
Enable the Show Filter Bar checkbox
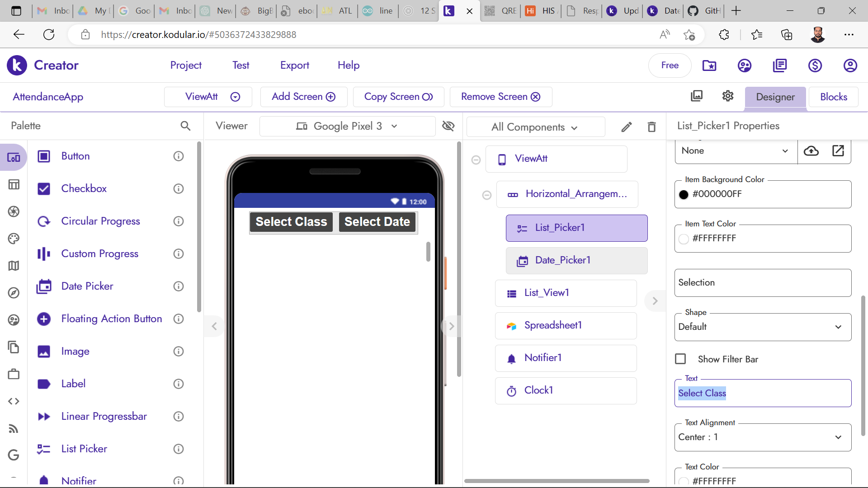click(680, 359)
